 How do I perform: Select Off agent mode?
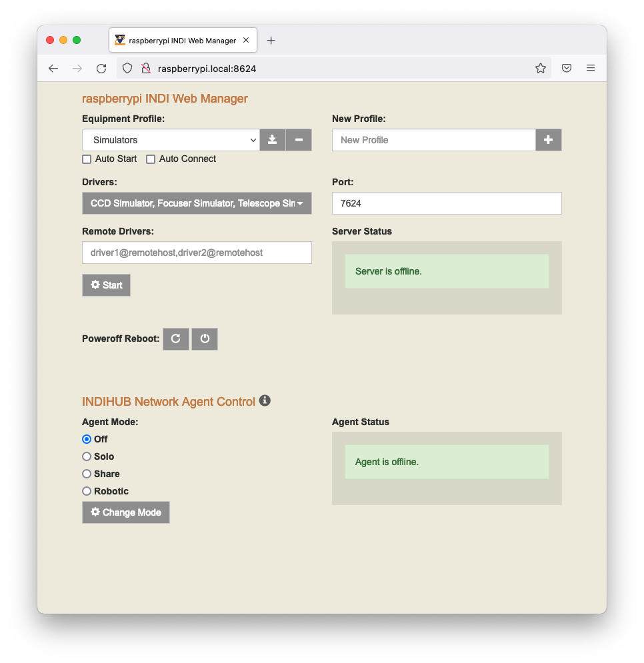[87, 439]
